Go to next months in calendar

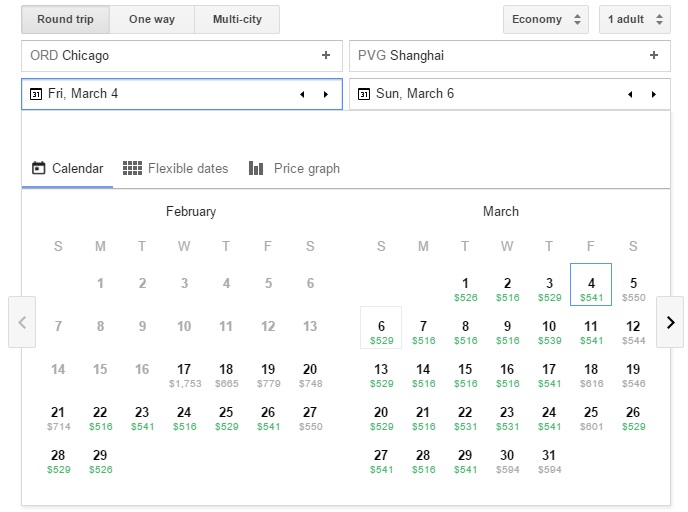[x=670, y=322]
